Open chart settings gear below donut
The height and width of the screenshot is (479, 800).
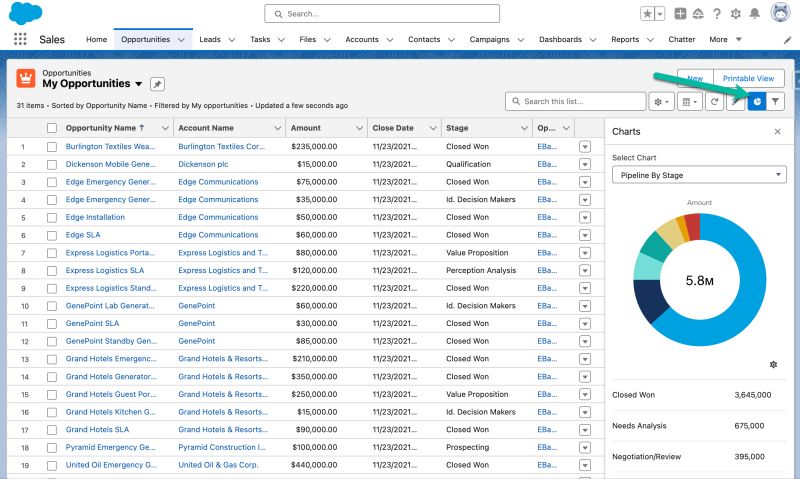pos(773,365)
